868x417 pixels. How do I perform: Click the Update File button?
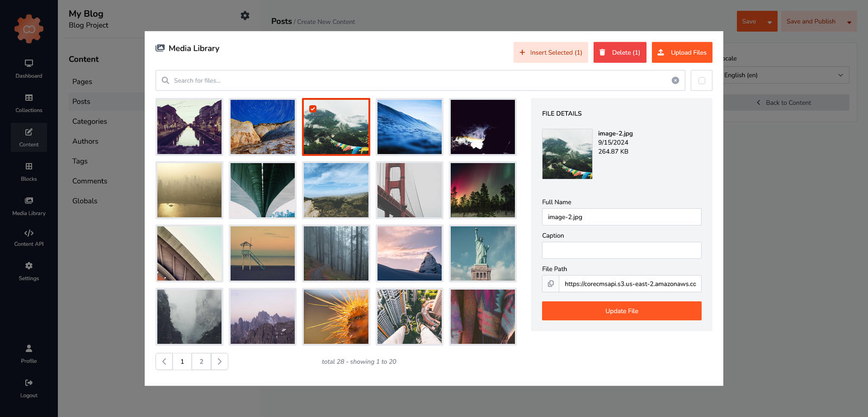621,311
